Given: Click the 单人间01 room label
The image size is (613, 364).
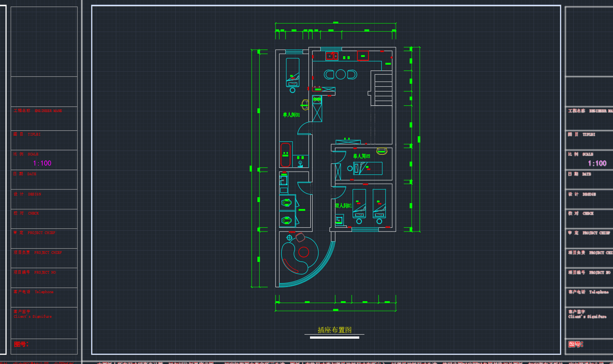Looking at the screenshot, I should (291, 115).
